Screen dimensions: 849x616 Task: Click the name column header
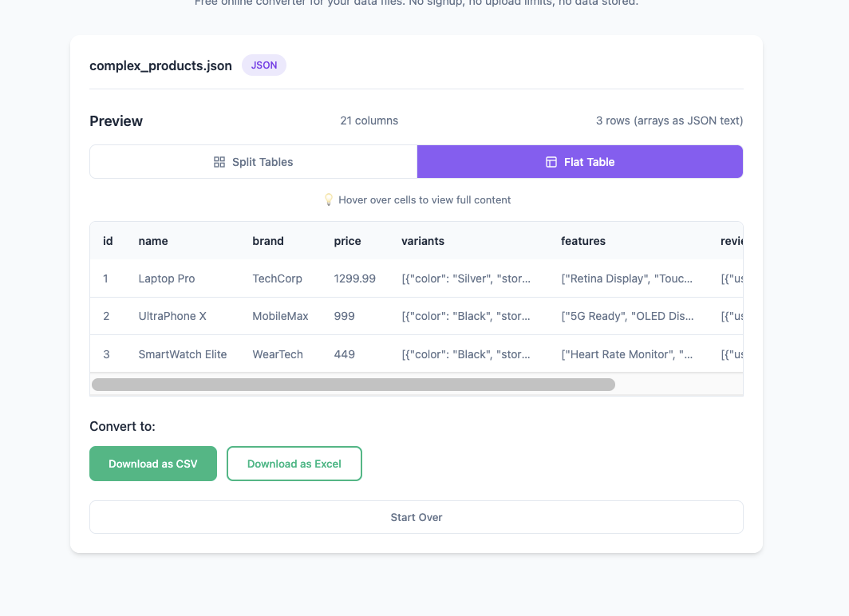pyautogui.click(x=152, y=241)
